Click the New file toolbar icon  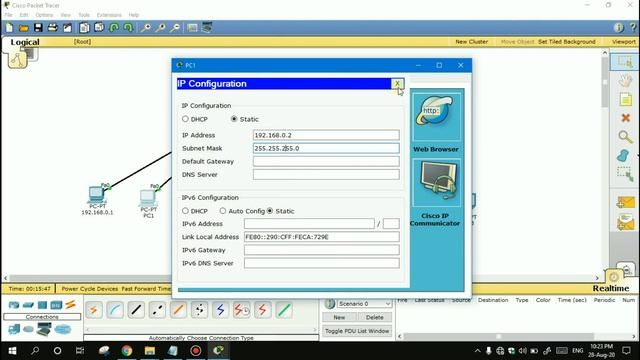click(9, 28)
